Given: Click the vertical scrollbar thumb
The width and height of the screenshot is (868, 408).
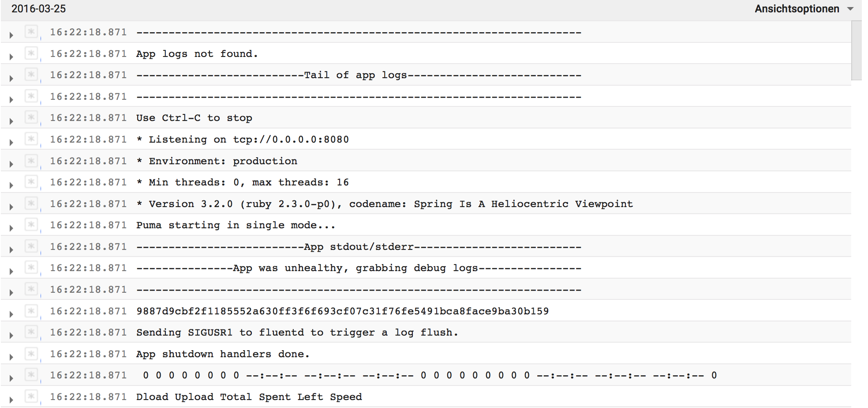Looking at the screenshot, I should point(856,50).
